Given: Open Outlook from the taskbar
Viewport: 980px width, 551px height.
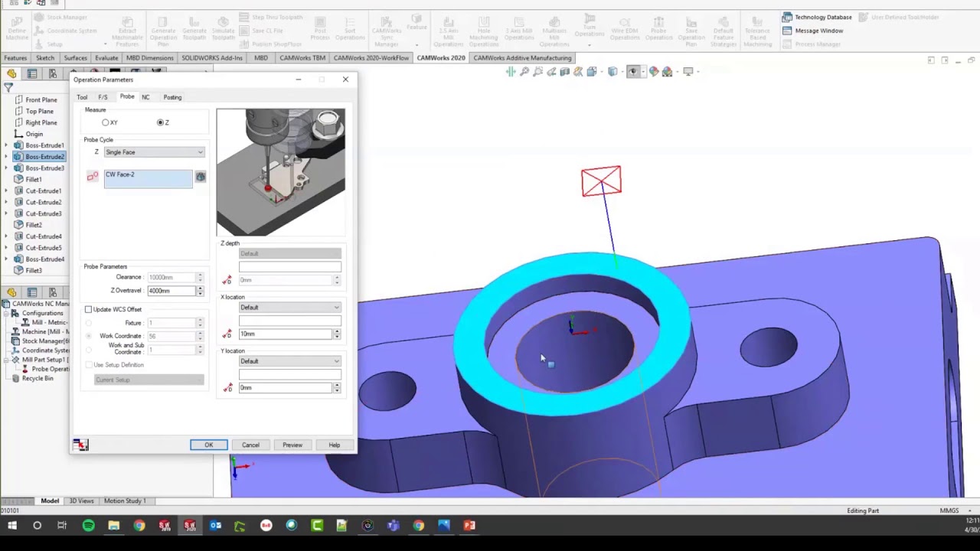Looking at the screenshot, I should point(215,526).
